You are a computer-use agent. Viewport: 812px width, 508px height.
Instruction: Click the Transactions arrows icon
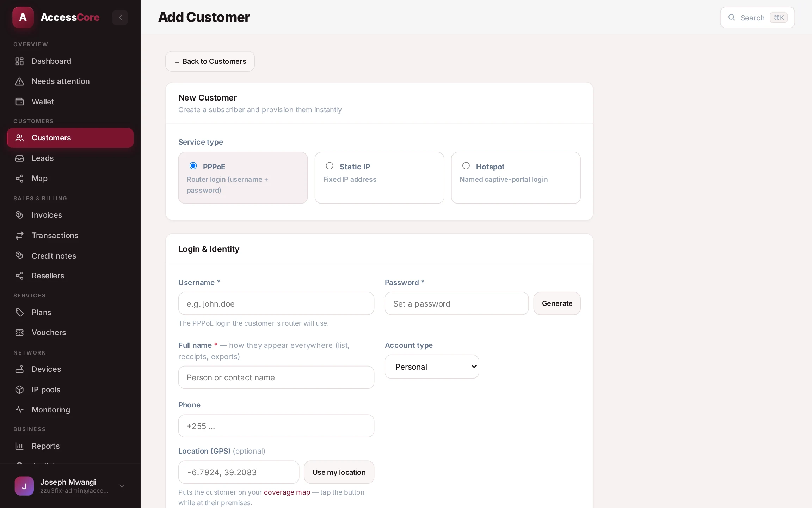point(19,235)
